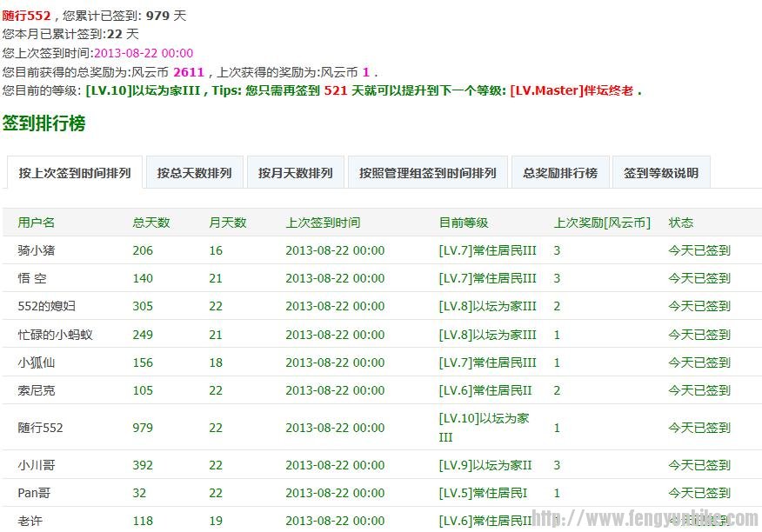Click username 552的媳妇 in the table
Screen dimensions: 762x532
(x=46, y=306)
